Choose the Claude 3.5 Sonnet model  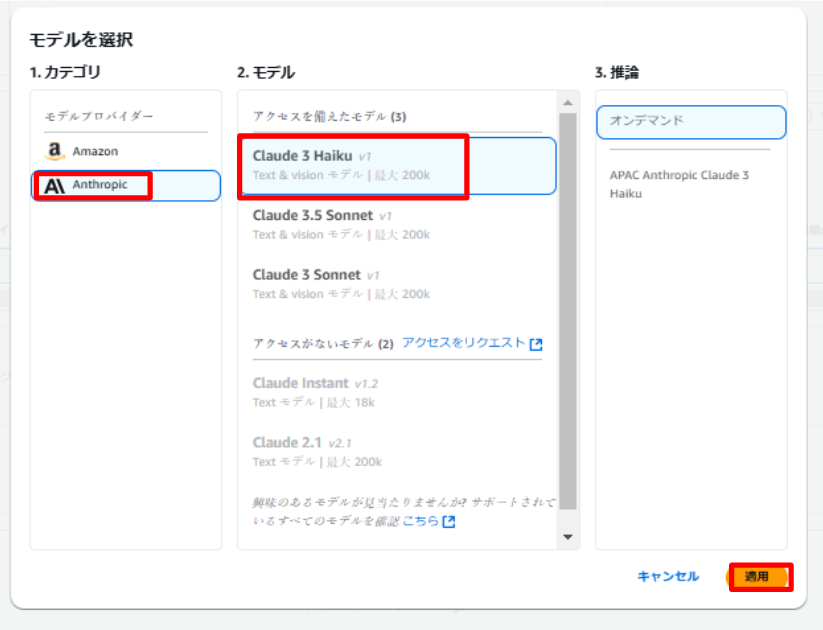398,225
